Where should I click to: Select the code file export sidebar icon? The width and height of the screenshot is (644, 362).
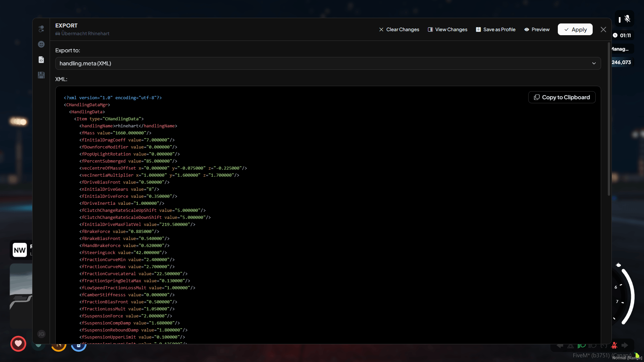pyautogui.click(x=41, y=60)
